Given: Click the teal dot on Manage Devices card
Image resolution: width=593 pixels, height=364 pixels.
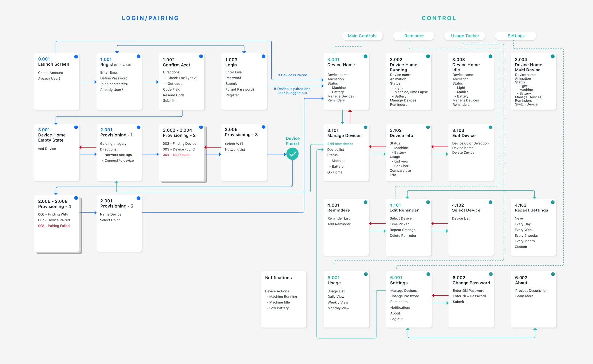Looking at the screenshot, I should (x=366, y=127).
